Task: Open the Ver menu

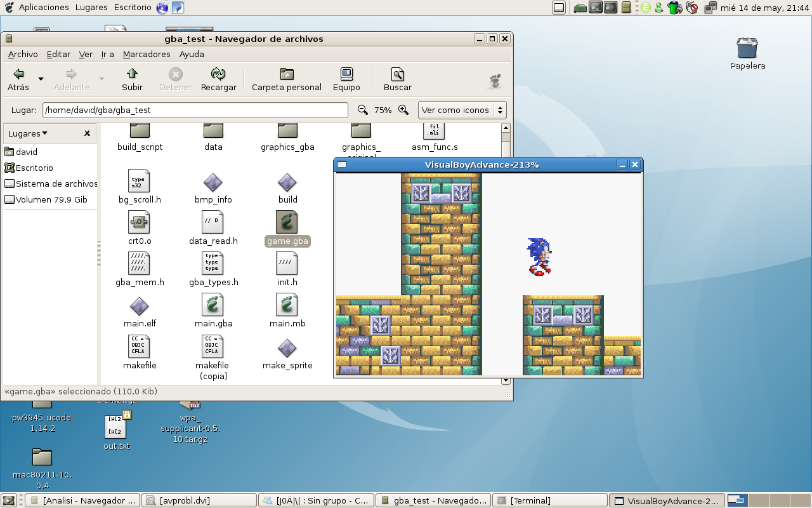Action: [86, 54]
